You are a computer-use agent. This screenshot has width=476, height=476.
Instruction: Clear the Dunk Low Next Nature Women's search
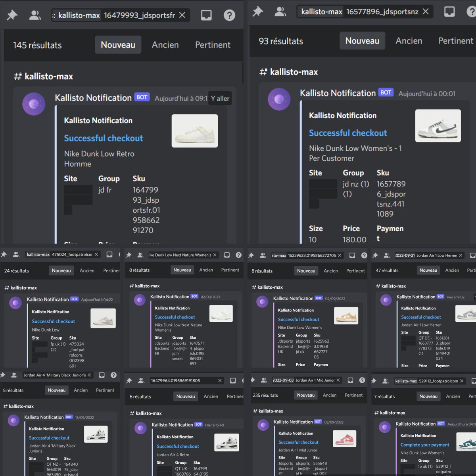pos(215,255)
